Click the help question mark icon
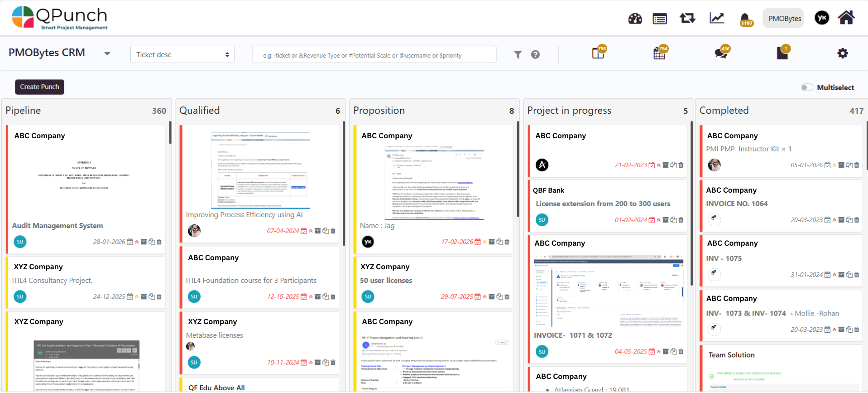This screenshot has height=393, width=868. click(x=535, y=55)
